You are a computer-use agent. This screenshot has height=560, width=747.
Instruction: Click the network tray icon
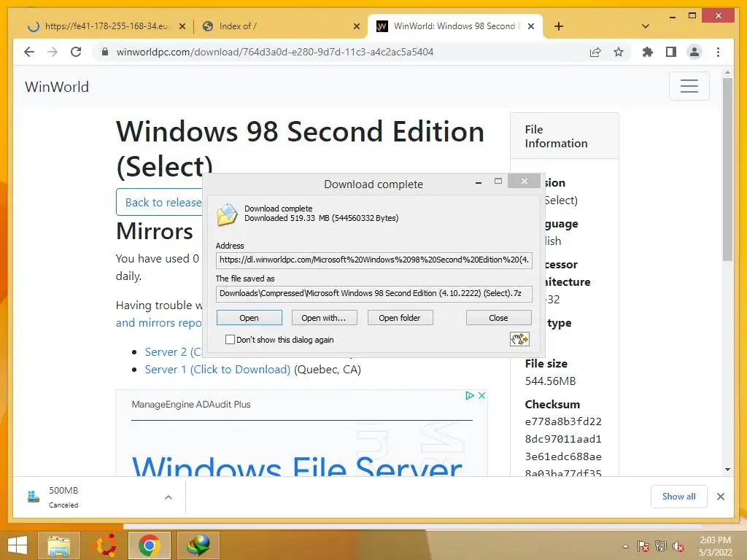tap(661, 546)
